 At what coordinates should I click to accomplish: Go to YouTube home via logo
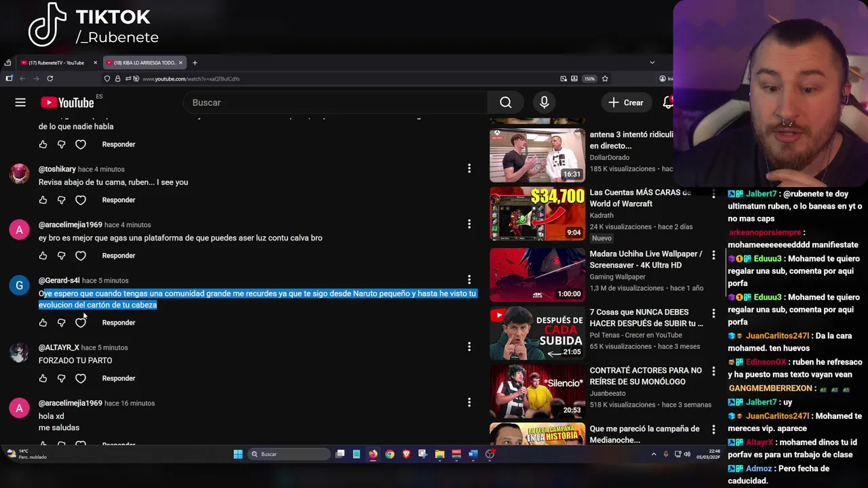coord(67,102)
